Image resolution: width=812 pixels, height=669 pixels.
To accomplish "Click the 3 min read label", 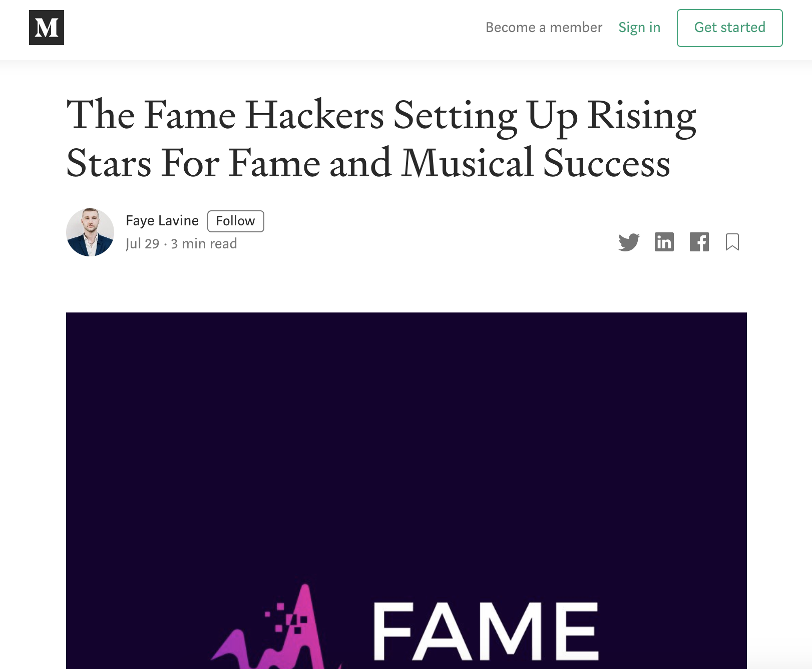I will pos(204,244).
